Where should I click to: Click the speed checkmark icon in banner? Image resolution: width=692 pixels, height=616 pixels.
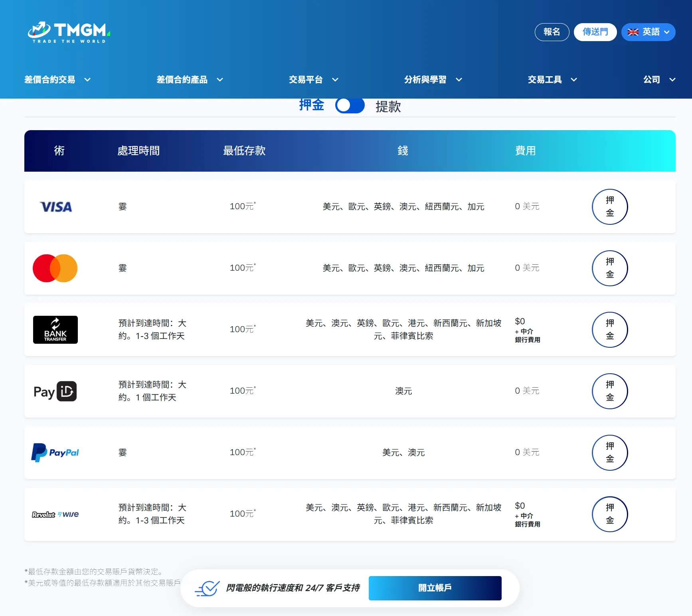coord(207,588)
